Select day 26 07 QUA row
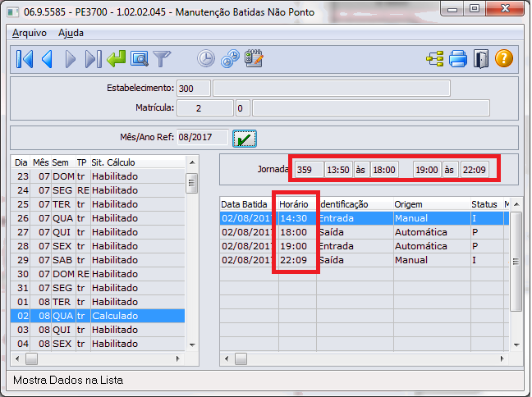Viewport: 532px width, 397px height. click(x=98, y=218)
